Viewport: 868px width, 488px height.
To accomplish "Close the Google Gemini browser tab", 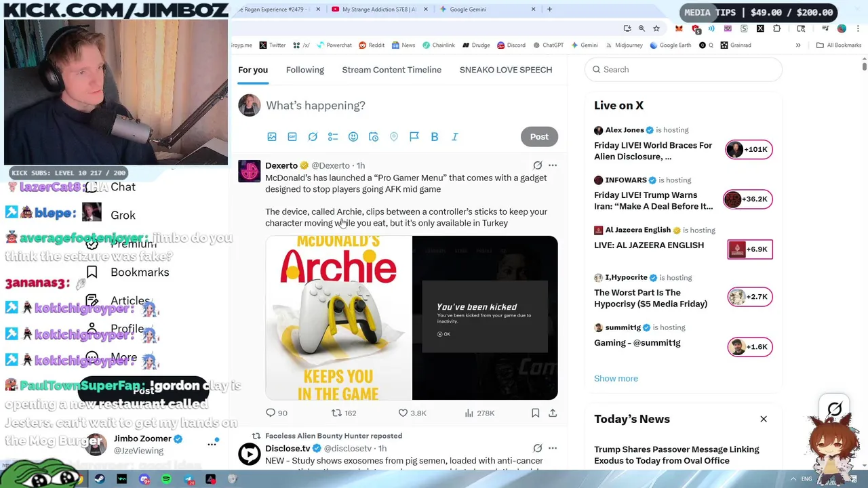I will [533, 9].
